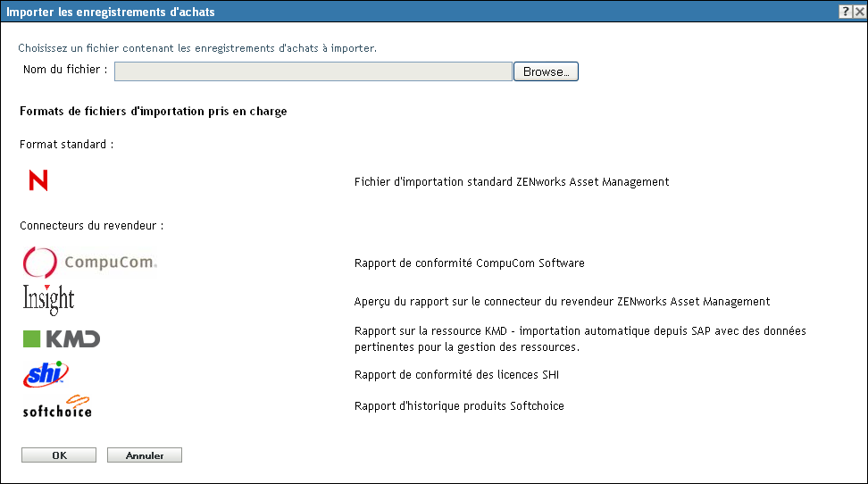Click the SHI reseller logo

pyautogui.click(x=46, y=374)
